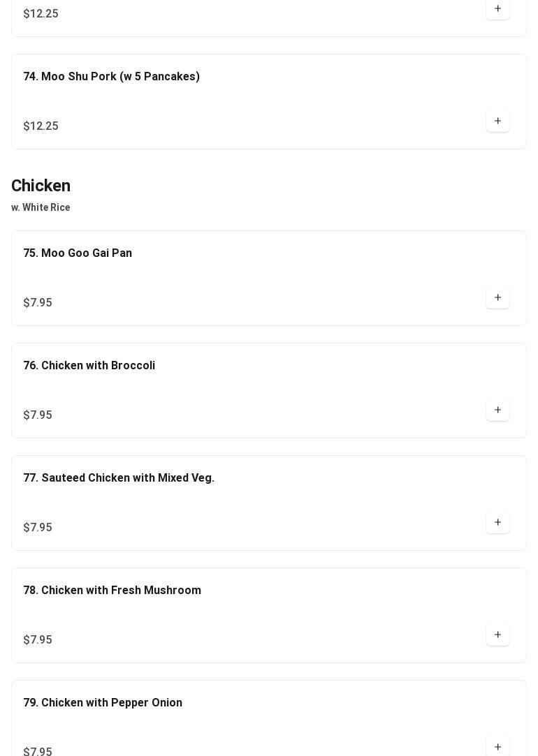Image resolution: width=538 pixels, height=756 pixels.
Task: Click the $12.25 price of Moo Shu Pork
Action: tap(41, 126)
